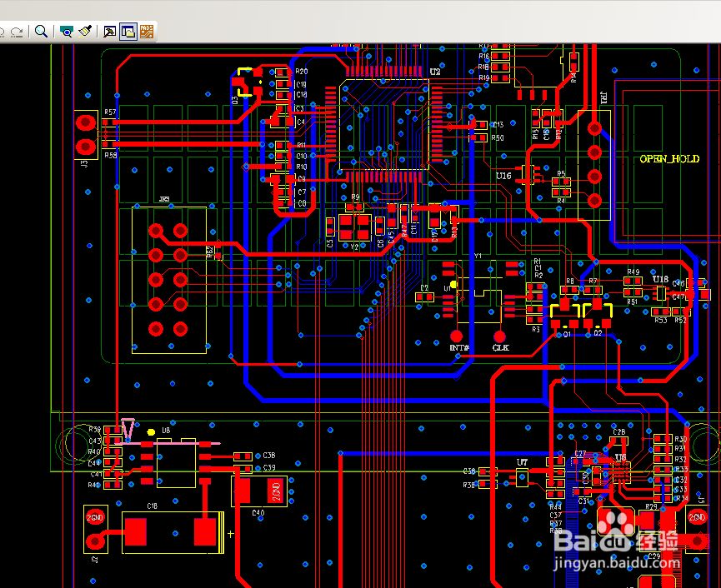Select the R11 resistor label
Viewport: 721px width, 588px height.
[x=301, y=145]
